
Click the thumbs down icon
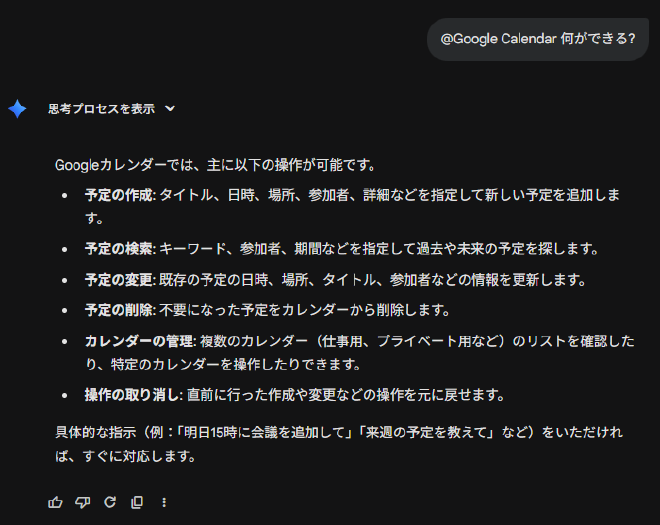[83, 502]
